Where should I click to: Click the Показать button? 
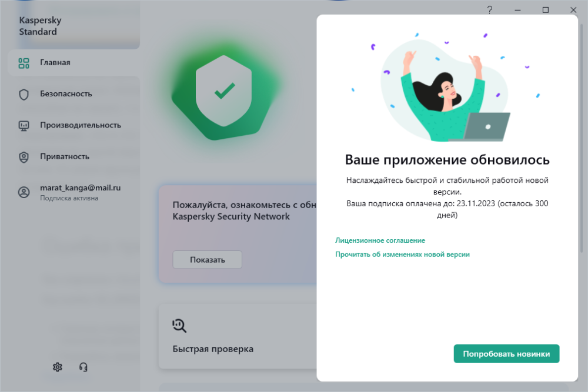[x=208, y=260]
